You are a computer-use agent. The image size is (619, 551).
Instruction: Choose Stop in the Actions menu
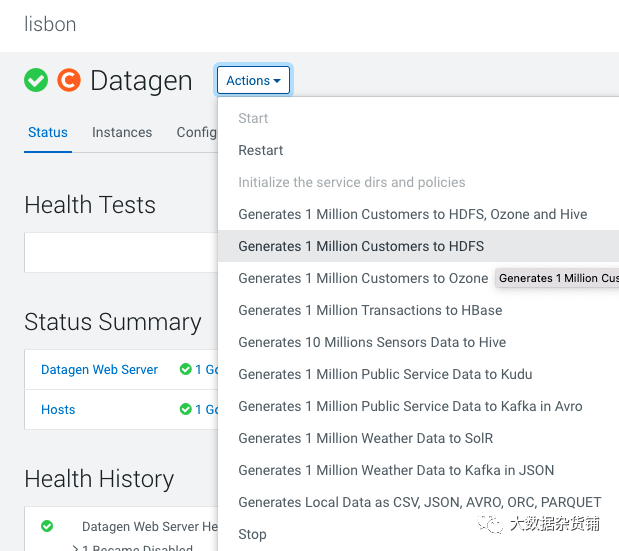click(x=252, y=534)
